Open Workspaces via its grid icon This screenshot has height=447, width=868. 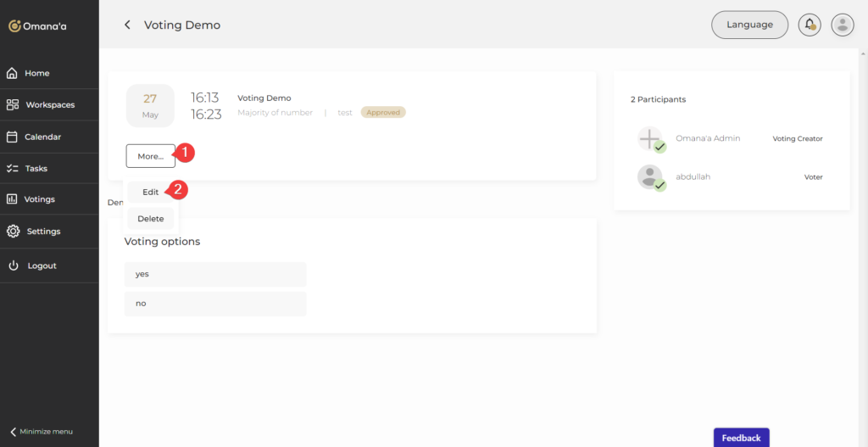click(13, 105)
